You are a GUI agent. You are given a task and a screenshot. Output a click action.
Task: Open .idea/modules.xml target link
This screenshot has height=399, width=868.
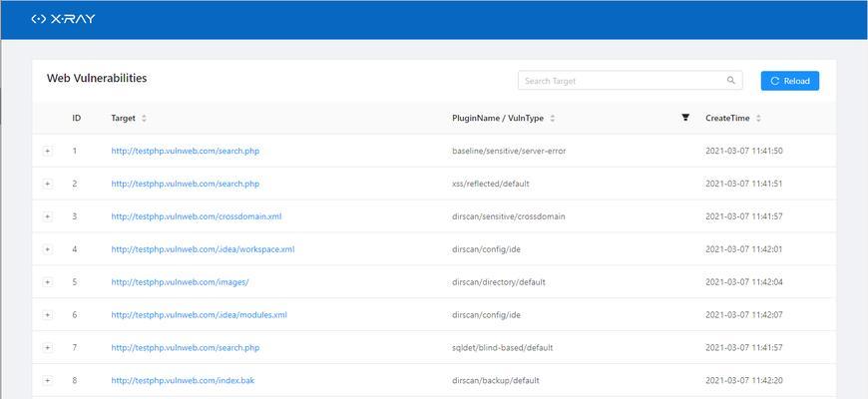pyautogui.click(x=199, y=315)
